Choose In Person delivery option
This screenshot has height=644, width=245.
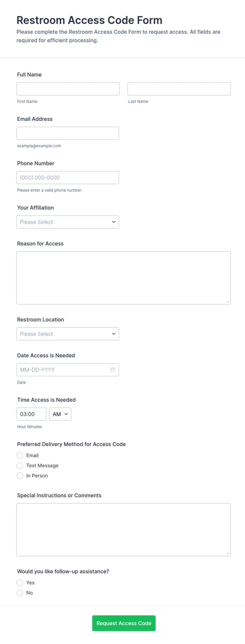(x=20, y=476)
